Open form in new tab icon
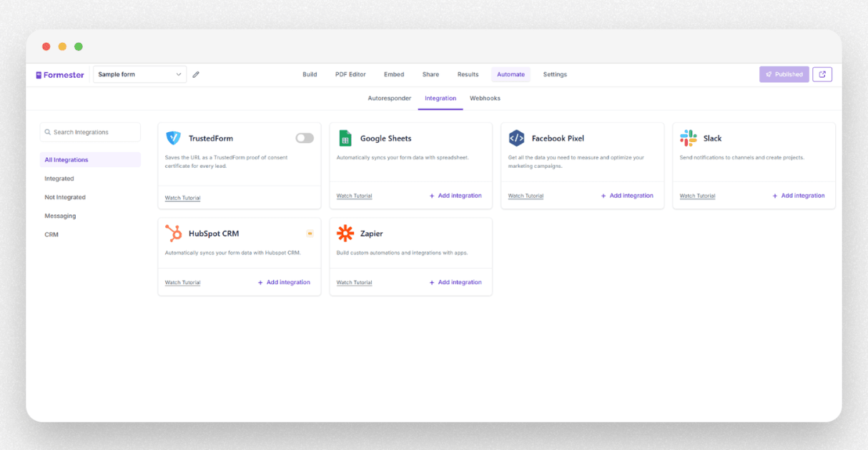 tap(822, 74)
